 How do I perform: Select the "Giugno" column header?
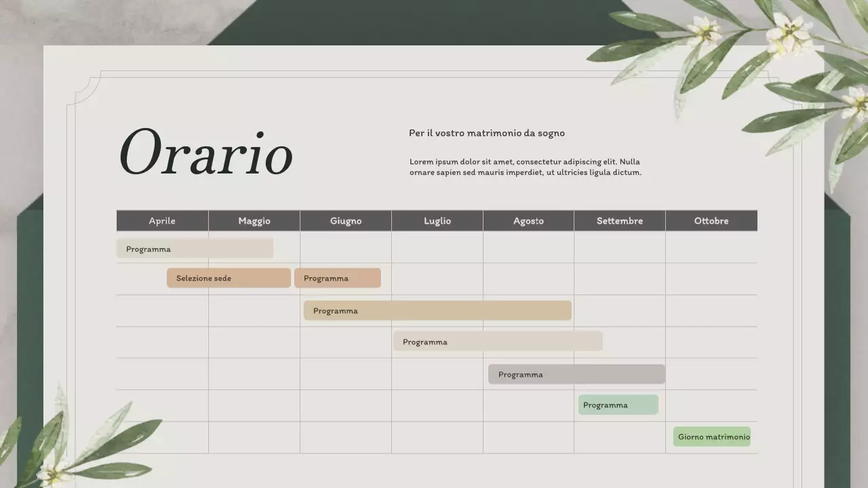click(x=346, y=220)
